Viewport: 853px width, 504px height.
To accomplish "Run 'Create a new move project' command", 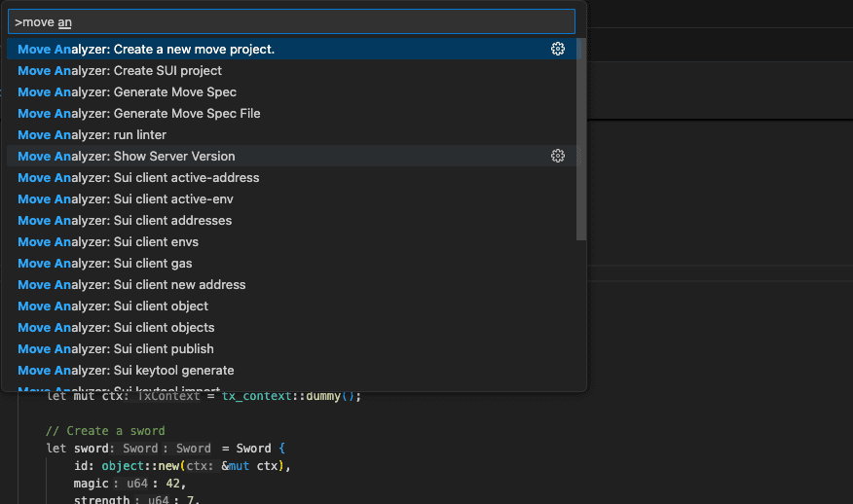I will pos(291,49).
